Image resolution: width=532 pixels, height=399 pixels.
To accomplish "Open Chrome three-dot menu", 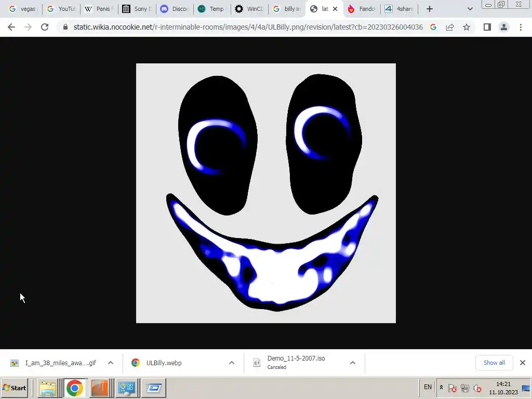I will (x=521, y=27).
